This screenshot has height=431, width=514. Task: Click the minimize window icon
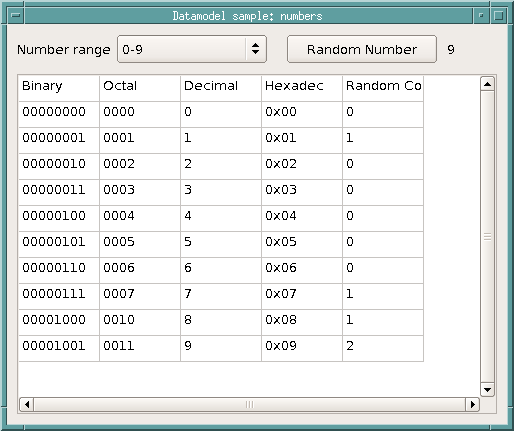coord(481,16)
